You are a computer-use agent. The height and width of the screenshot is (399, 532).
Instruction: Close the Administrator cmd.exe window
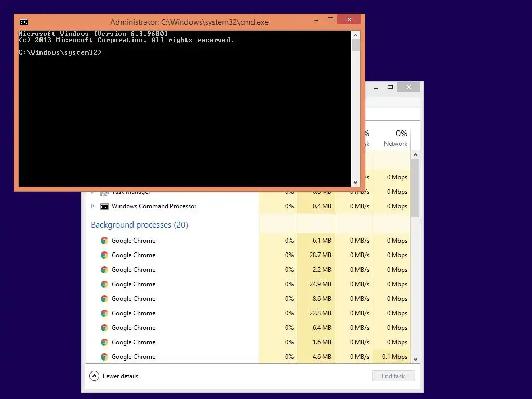point(349,20)
